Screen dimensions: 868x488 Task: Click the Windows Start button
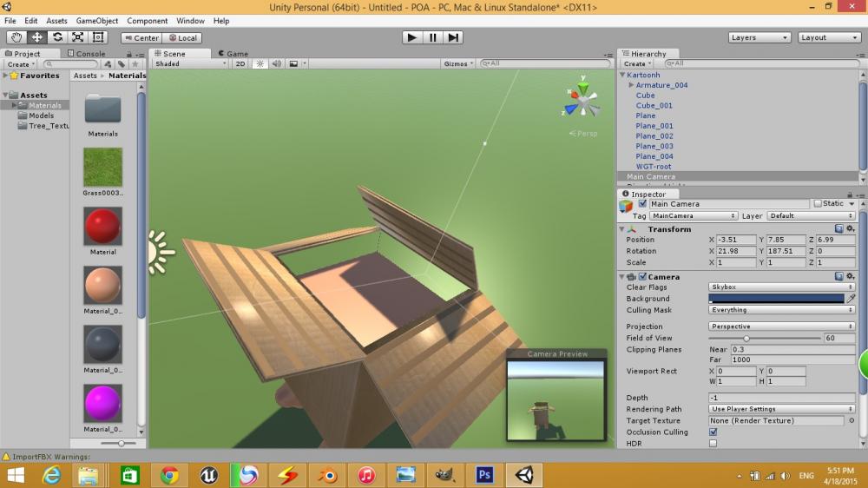(16, 475)
